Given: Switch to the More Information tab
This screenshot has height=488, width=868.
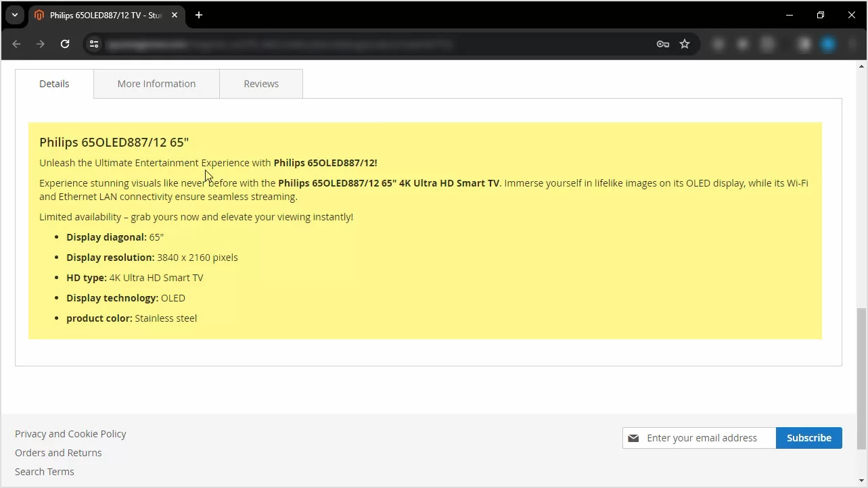Looking at the screenshot, I should 156,84.
